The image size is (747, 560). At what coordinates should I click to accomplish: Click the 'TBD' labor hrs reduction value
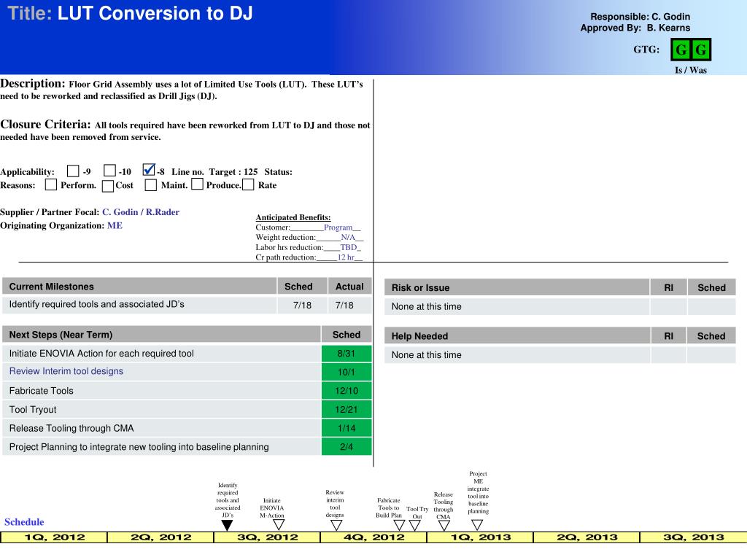click(349, 247)
